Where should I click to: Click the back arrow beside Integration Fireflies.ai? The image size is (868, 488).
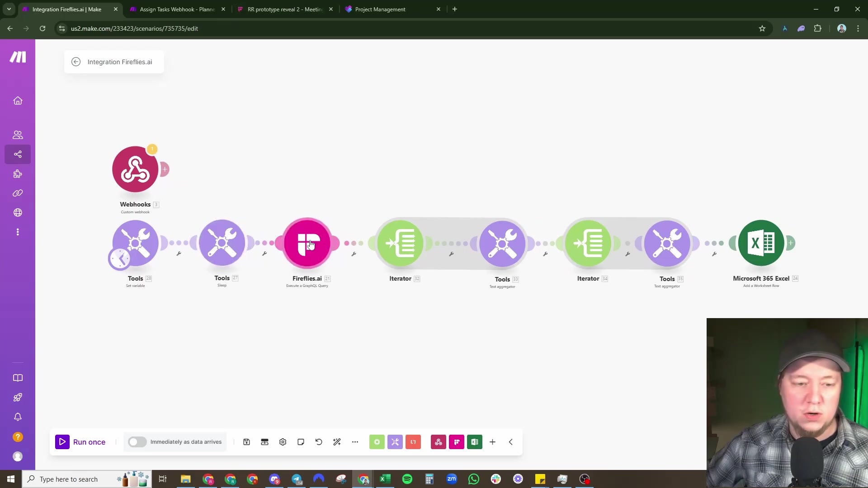(76, 62)
